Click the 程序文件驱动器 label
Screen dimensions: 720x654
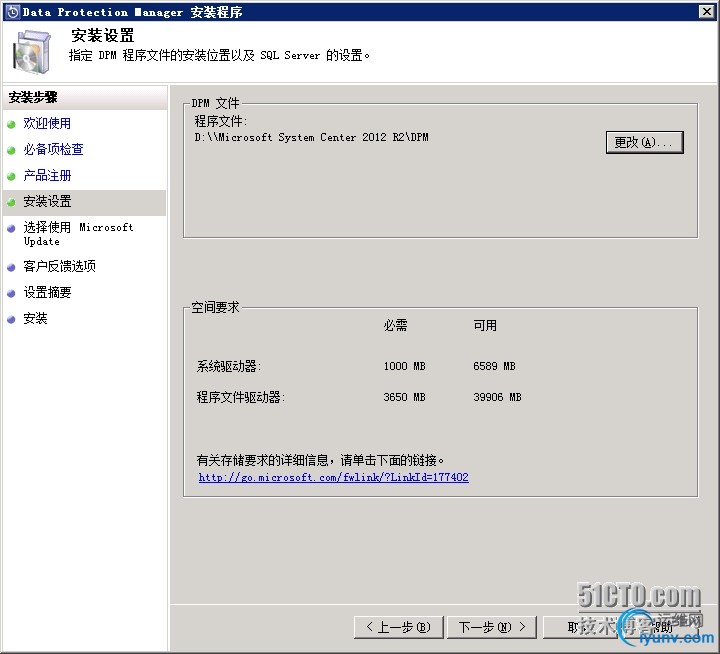point(241,397)
